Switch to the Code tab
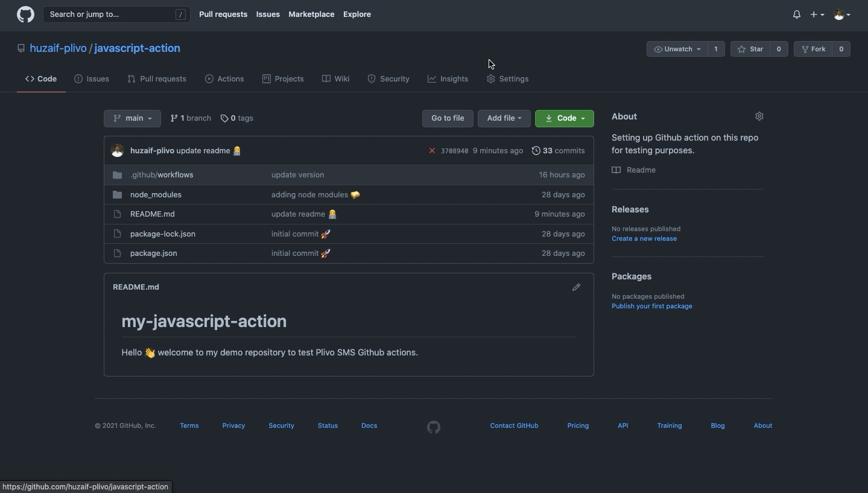 click(x=41, y=79)
